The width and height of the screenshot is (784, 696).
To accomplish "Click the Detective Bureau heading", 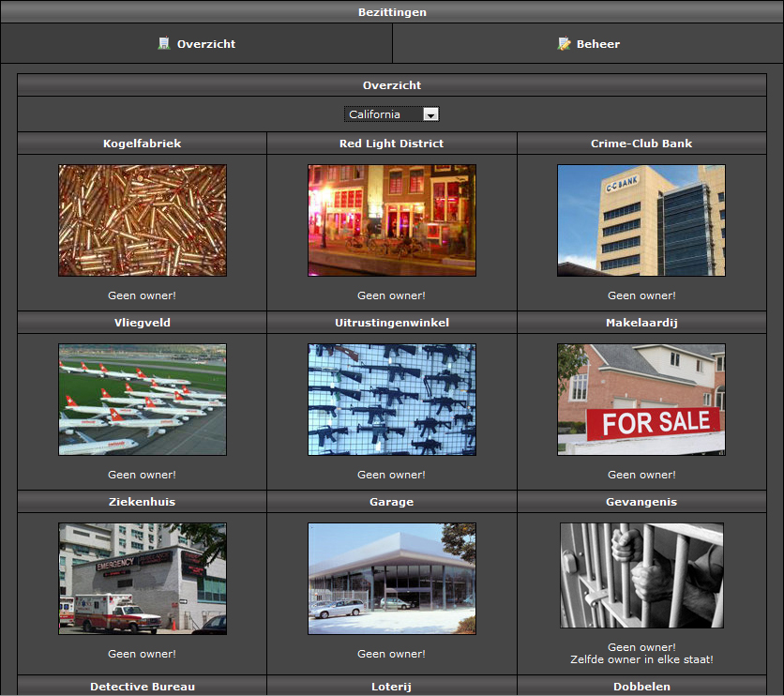I will 143,687.
